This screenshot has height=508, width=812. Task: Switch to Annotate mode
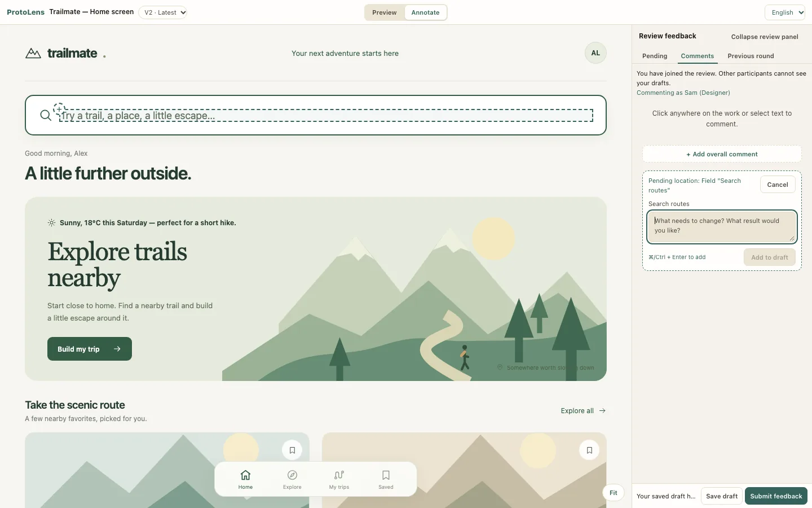point(425,12)
